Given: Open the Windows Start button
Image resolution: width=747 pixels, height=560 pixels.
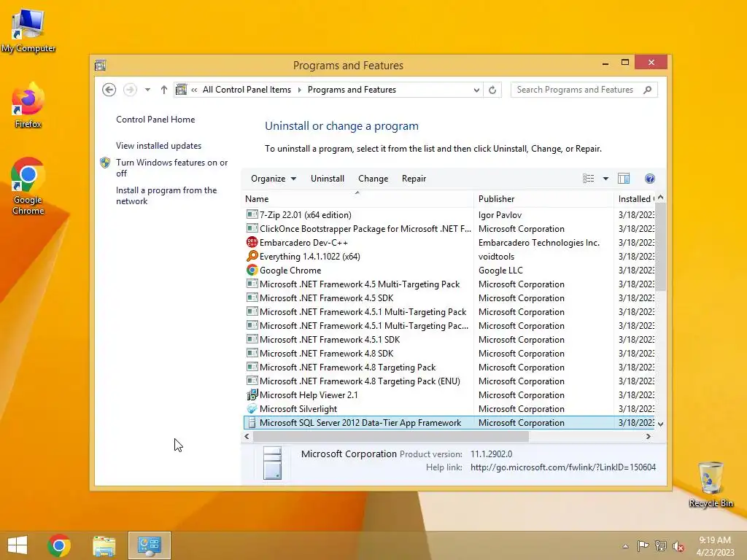Looking at the screenshot, I should click(18, 545).
